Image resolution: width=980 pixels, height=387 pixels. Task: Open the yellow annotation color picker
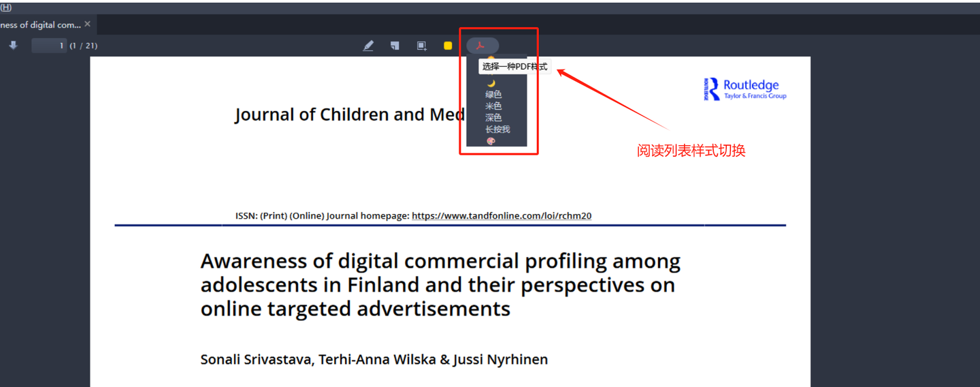point(448,46)
